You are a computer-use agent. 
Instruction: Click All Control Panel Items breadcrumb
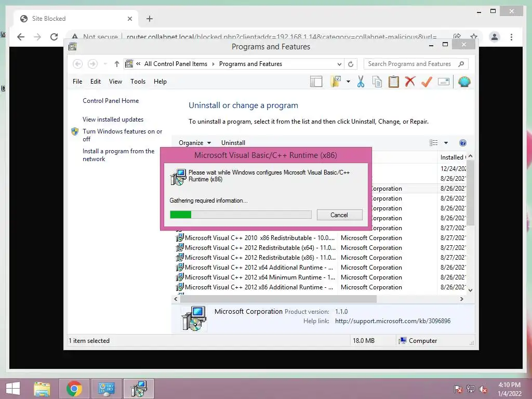click(176, 64)
